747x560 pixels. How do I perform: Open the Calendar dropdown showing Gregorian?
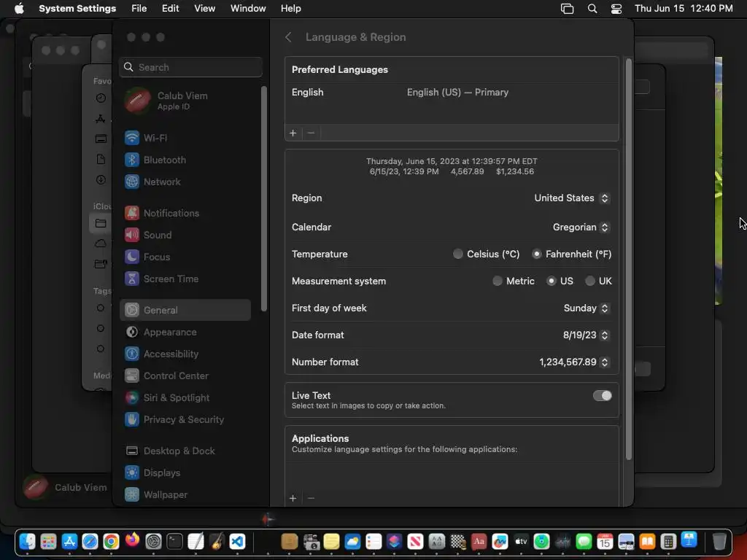pos(581,227)
